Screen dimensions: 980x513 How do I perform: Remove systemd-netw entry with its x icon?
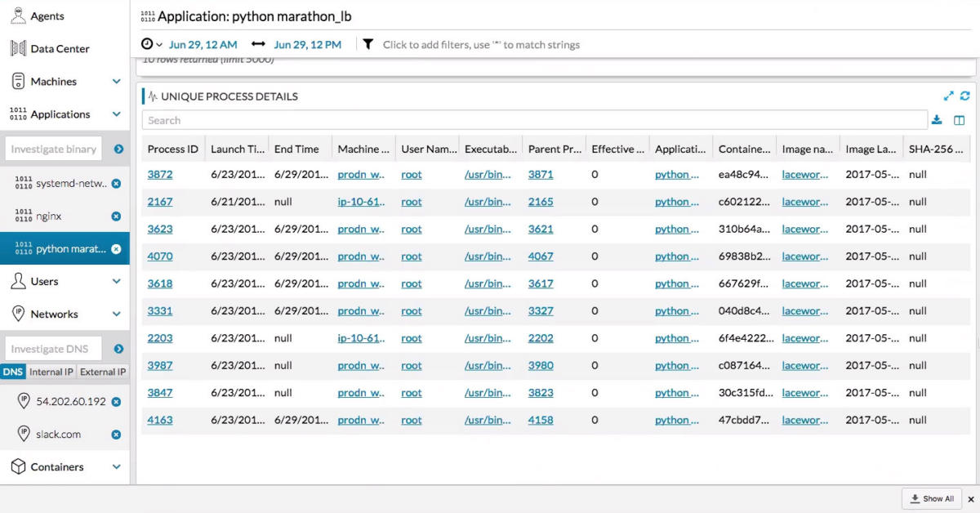116,184
